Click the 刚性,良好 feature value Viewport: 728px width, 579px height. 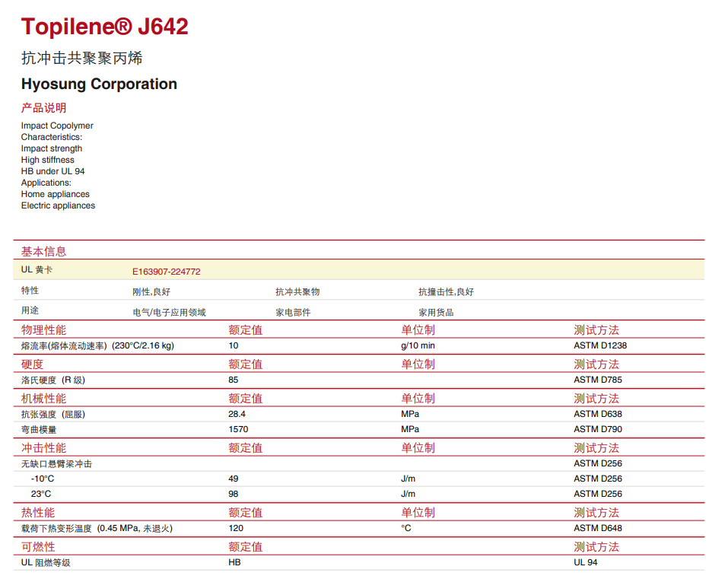point(151,292)
